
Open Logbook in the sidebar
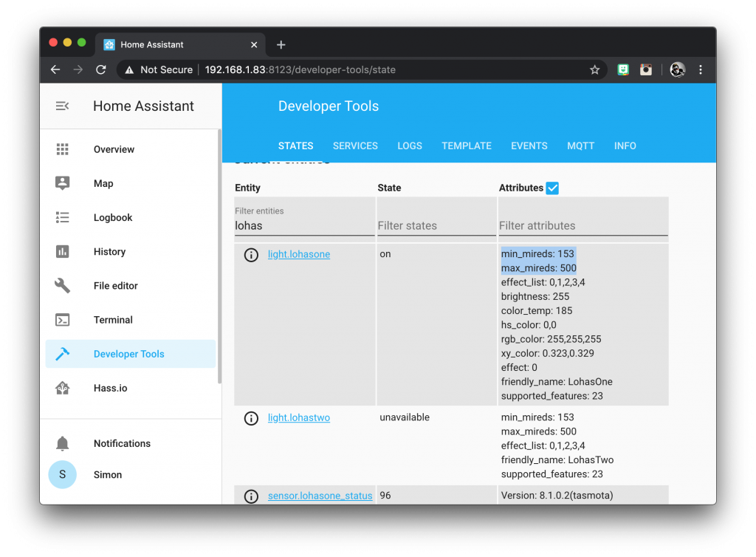(130, 217)
